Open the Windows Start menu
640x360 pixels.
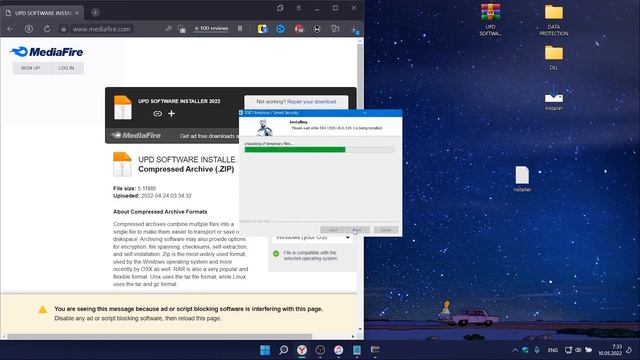[265, 350]
